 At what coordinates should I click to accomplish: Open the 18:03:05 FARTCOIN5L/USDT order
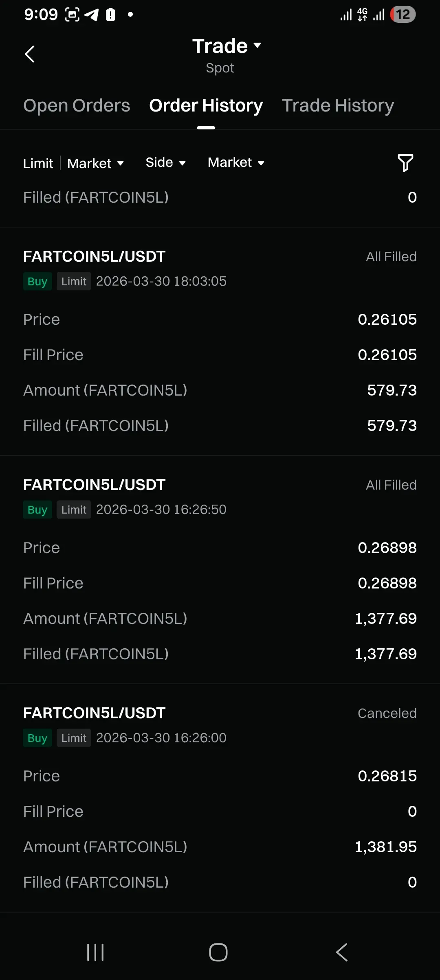coord(95,257)
